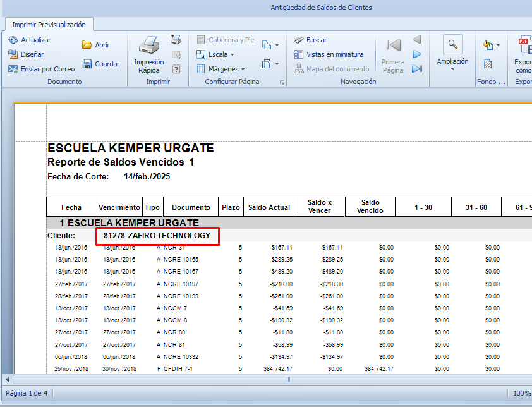Screen dimensions: 532x407
Task: Click the 'Documento' column header
Action: tap(191, 207)
